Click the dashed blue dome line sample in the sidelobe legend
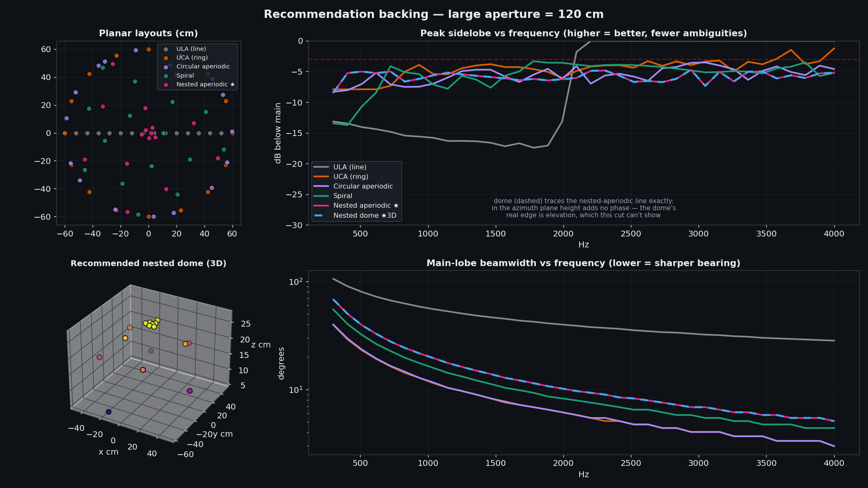Viewport: 868px width, 488px height. (320, 216)
